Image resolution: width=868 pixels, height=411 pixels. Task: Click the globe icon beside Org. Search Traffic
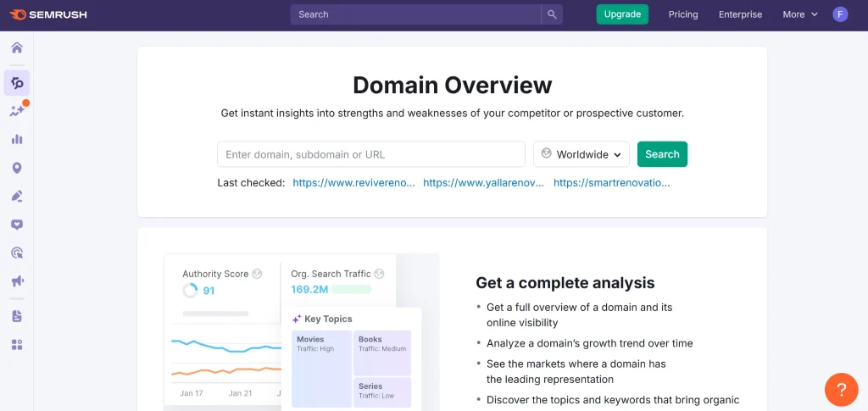pos(379,273)
